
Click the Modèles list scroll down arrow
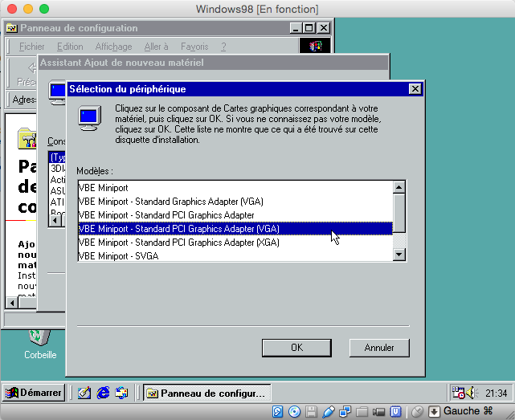[x=399, y=254]
